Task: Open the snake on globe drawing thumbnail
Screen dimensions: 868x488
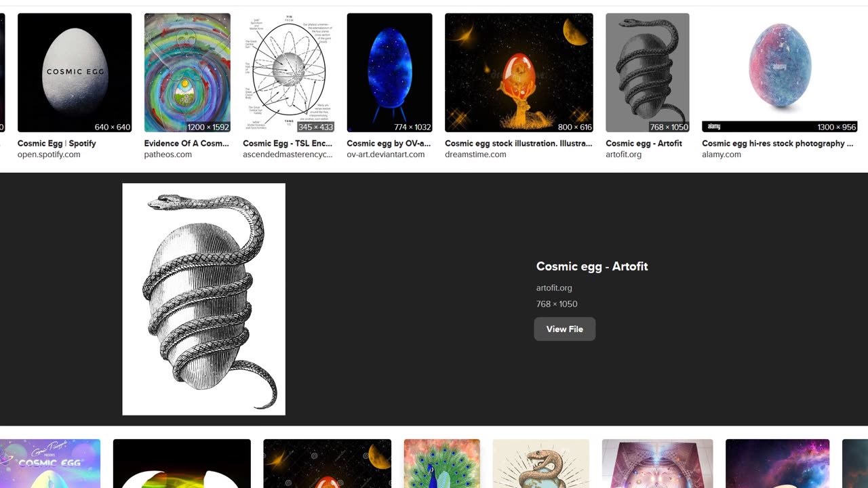Action: tap(541, 464)
